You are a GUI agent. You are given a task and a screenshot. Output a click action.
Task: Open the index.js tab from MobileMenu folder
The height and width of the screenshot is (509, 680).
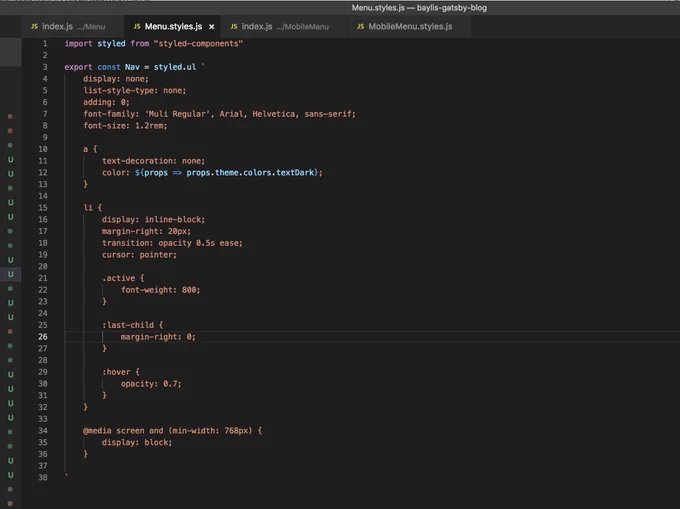(x=284, y=26)
